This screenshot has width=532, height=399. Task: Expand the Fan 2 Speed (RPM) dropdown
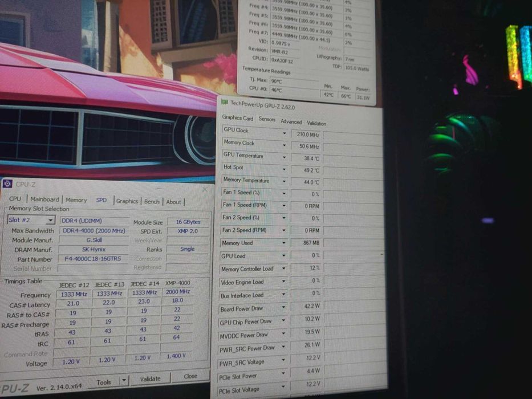[x=285, y=230]
